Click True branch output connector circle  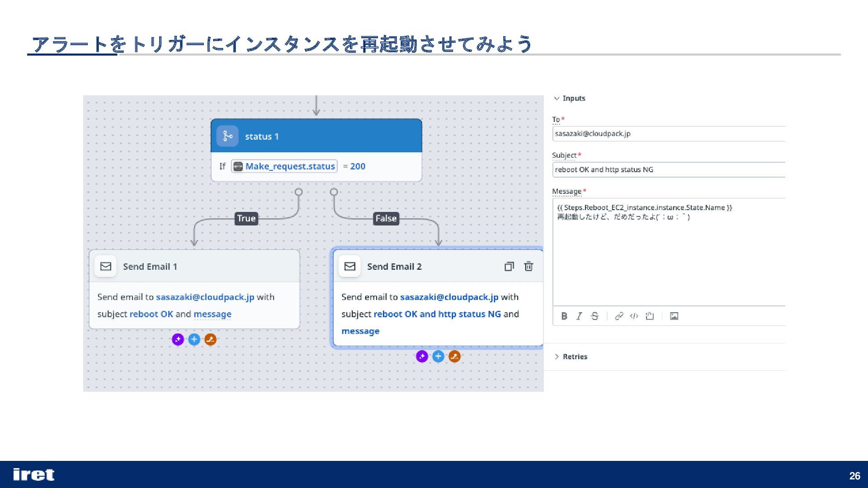(298, 192)
